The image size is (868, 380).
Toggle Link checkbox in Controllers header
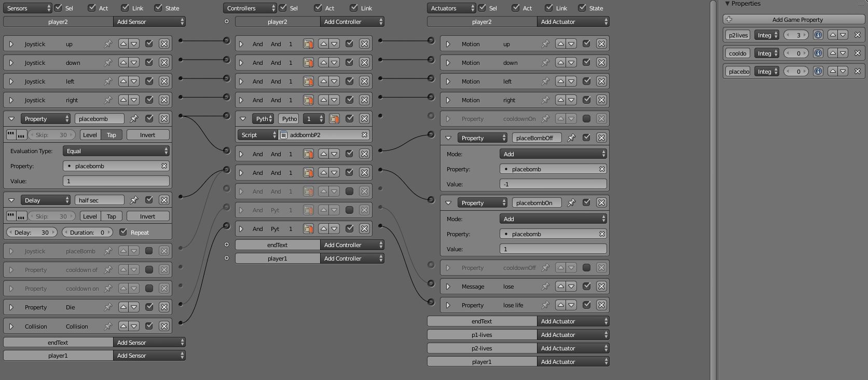pyautogui.click(x=354, y=8)
